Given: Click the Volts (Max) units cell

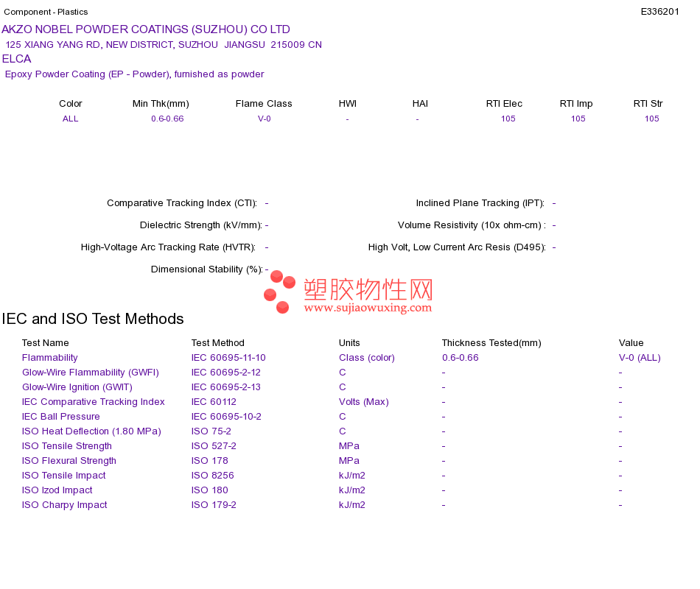Looking at the screenshot, I should point(364,401).
